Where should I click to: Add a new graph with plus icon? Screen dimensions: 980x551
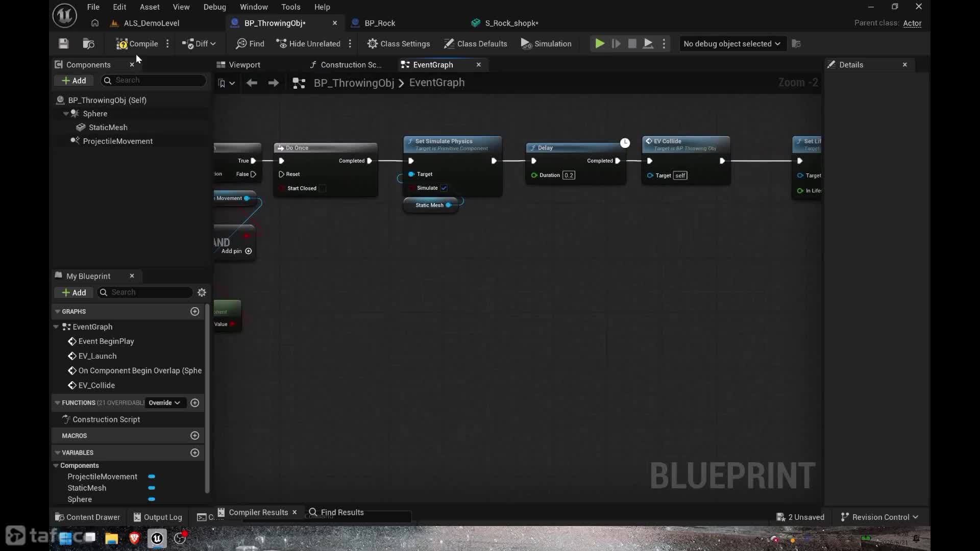194,311
